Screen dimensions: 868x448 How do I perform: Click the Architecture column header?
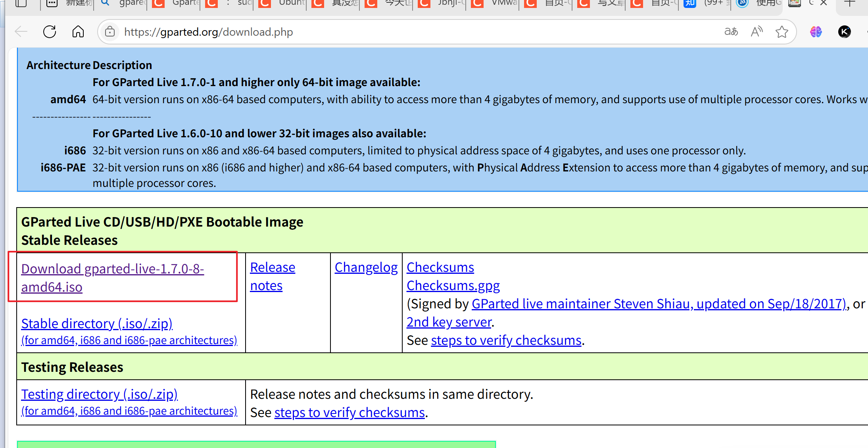click(x=59, y=65)
